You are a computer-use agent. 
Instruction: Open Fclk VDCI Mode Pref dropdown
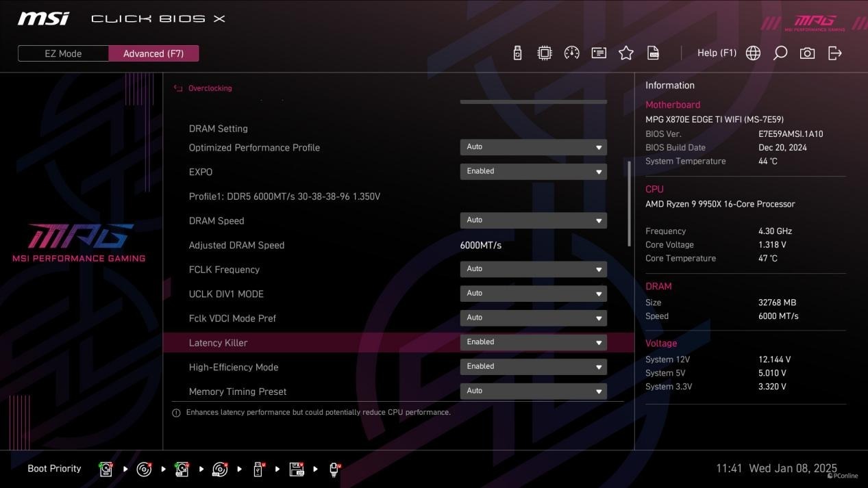[x=533, y=318]
